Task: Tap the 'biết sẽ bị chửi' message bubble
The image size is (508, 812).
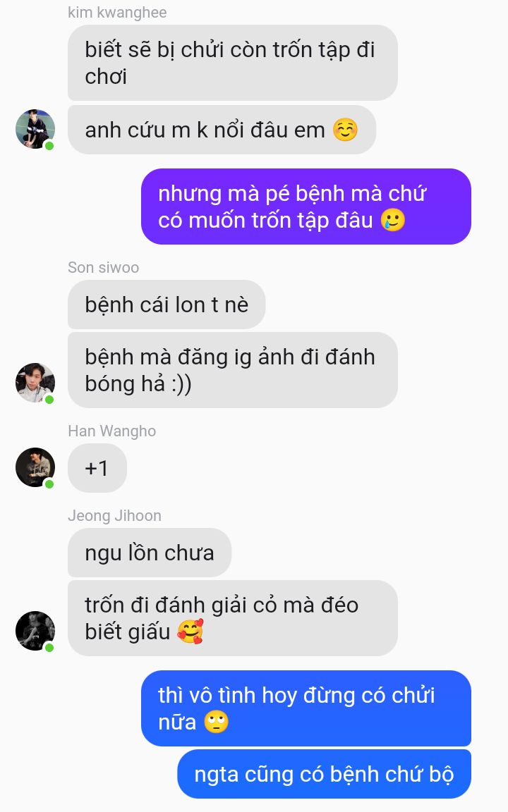Action: [233, 63]
